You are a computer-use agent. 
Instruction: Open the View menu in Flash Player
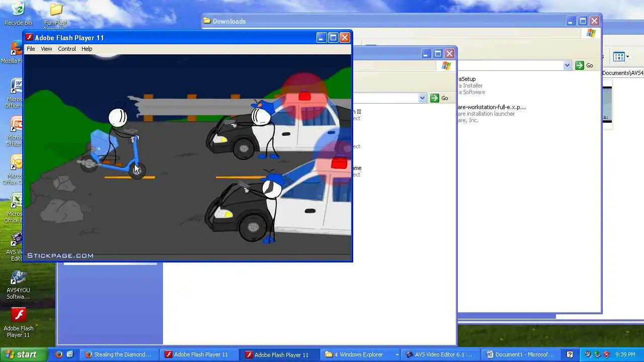pyautogui.click(x=46, y=49)
